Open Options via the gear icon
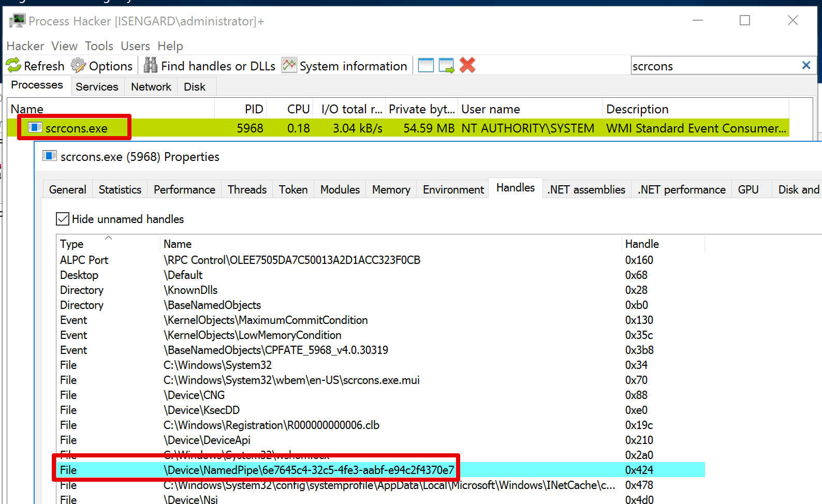This screenshot has width=822, height=504. 79,66
